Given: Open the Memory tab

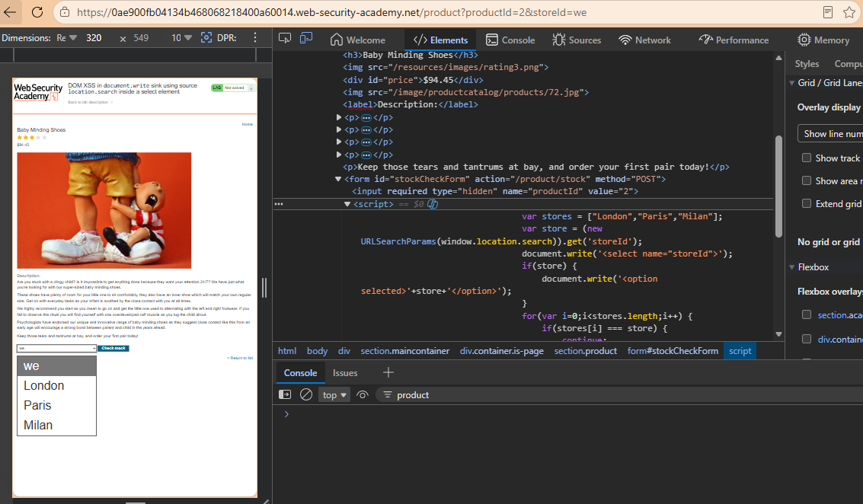Looking at the screenshot, I should point(823,40).
